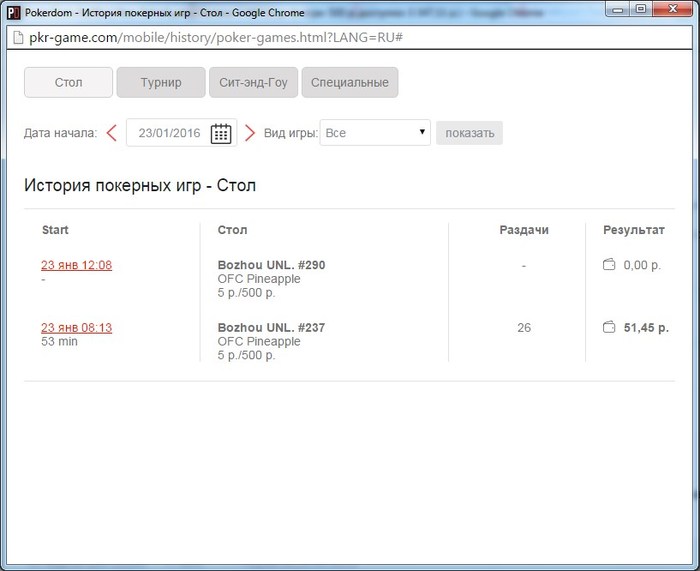Click the hands count 26
This screenshot has width=700, height=571.
(524, 328)
